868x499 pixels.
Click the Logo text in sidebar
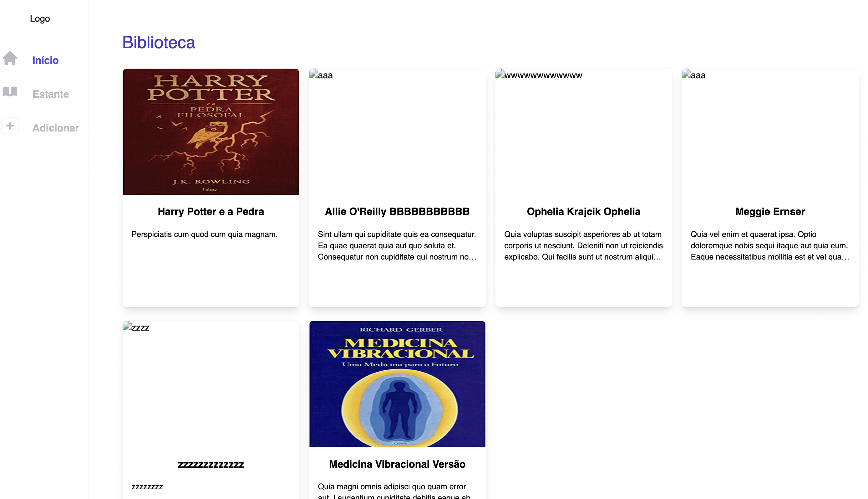pos(40,18)
